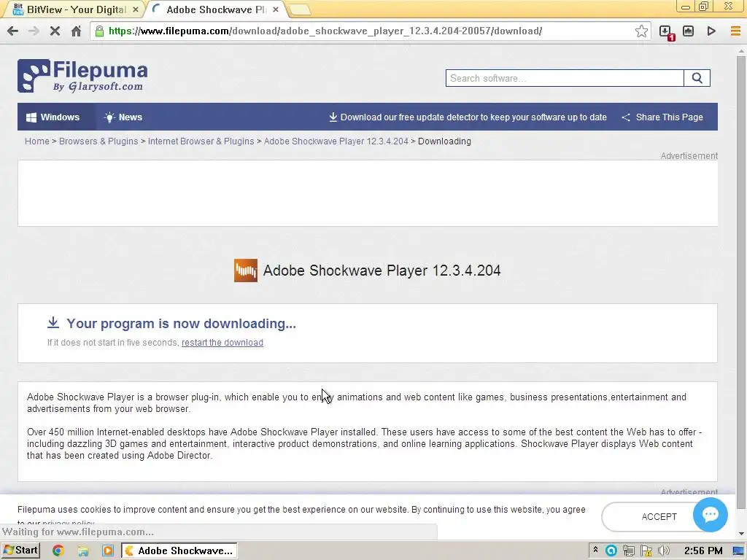Click Share This Page
This screenshot has width=747, height=560.
point(662,117)
